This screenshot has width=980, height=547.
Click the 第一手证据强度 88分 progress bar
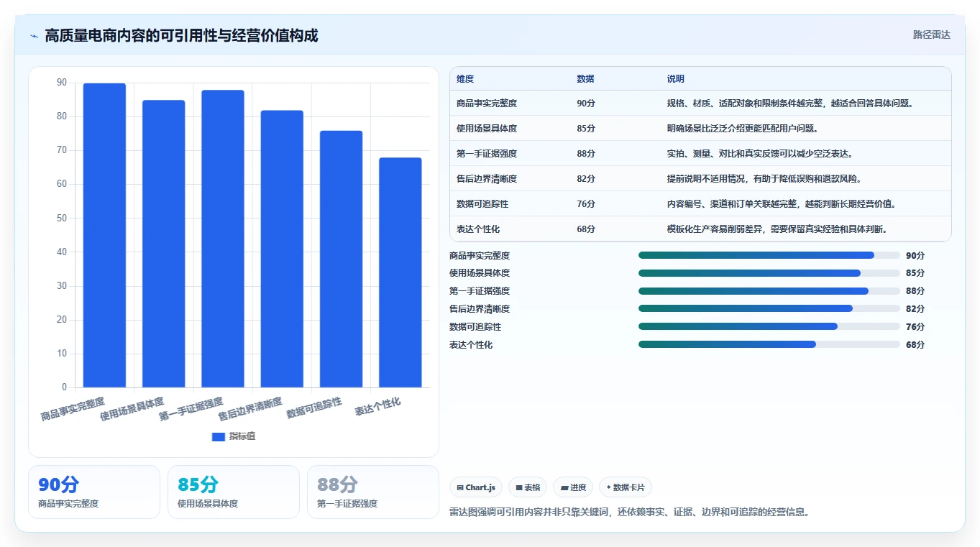(x=769, y=291)
